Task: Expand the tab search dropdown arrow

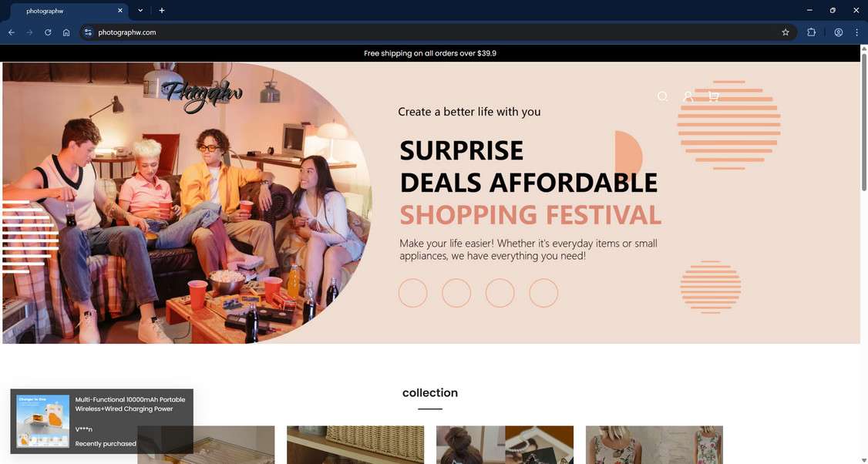Action: (x=140, y=11)
